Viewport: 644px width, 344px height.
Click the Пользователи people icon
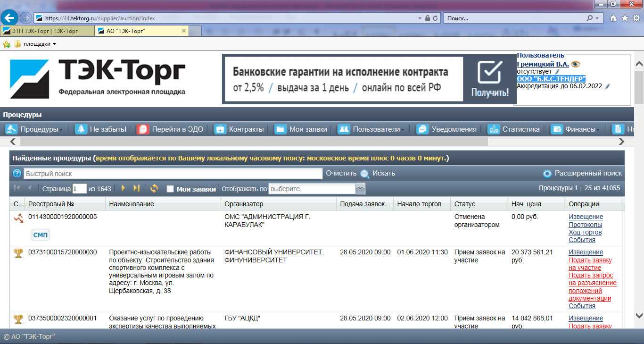(x=344, y=129)
